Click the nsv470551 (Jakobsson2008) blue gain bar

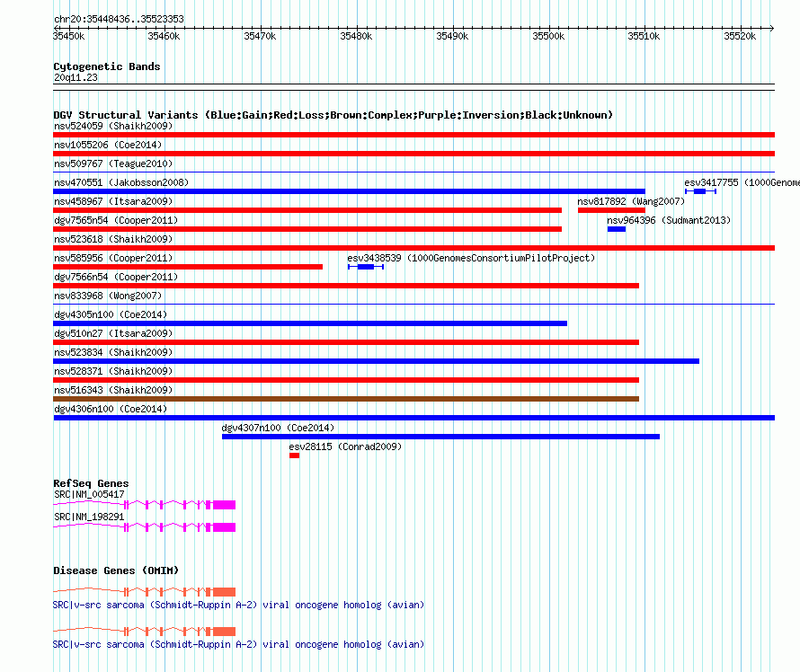coord(349,191)
